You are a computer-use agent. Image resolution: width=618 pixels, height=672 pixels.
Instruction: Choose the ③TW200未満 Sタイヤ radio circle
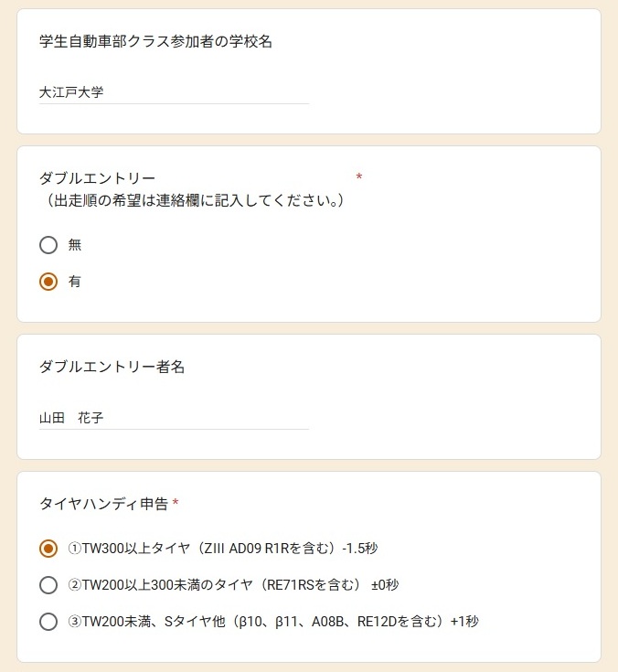pyautogui.click(x=48, y=622)
